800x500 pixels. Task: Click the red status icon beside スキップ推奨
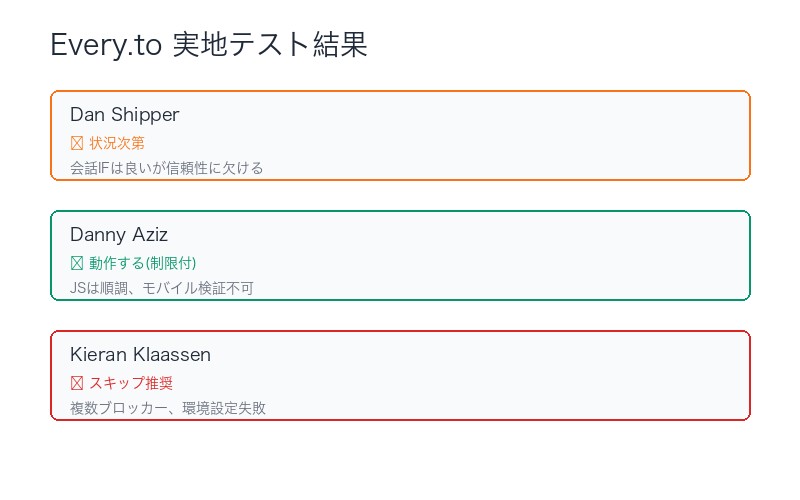pyautogui.click(x=77, y=383)
